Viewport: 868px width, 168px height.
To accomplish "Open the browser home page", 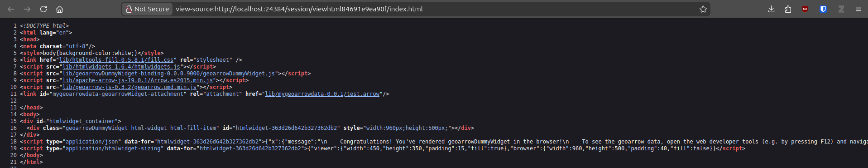I will pyautogui.click(x=59, y=9).
